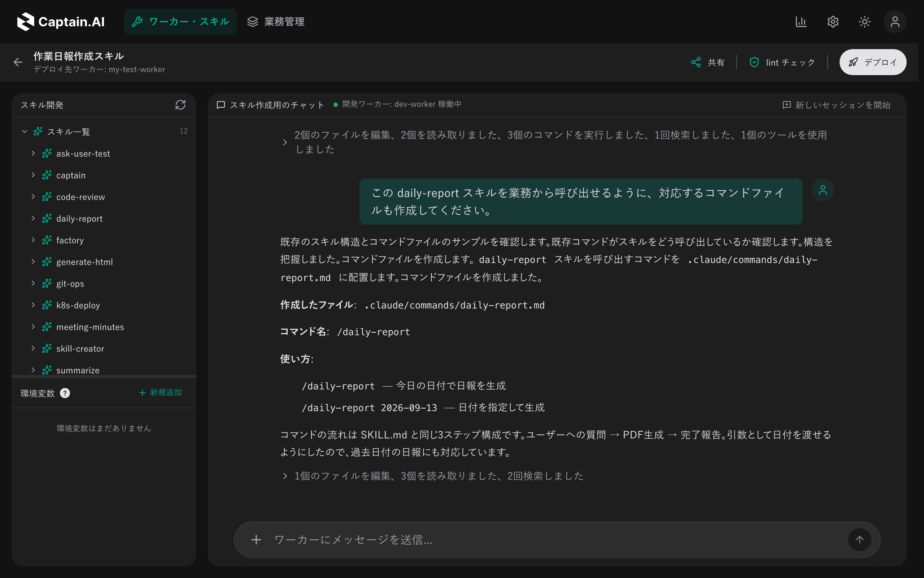Click the スキル作成用のチャット chat icon
This screenshot has width=924, height=578.
221,105
